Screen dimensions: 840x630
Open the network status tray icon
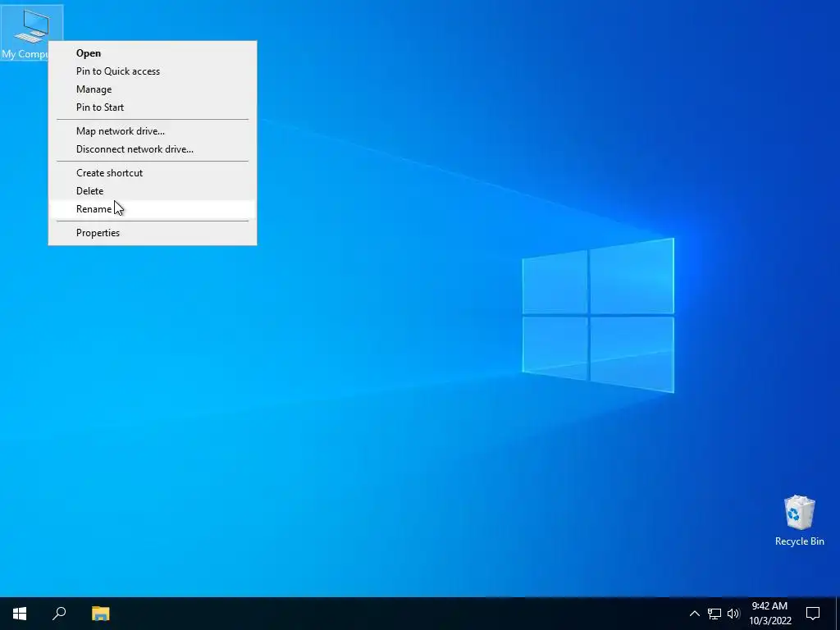pos(714,614)
